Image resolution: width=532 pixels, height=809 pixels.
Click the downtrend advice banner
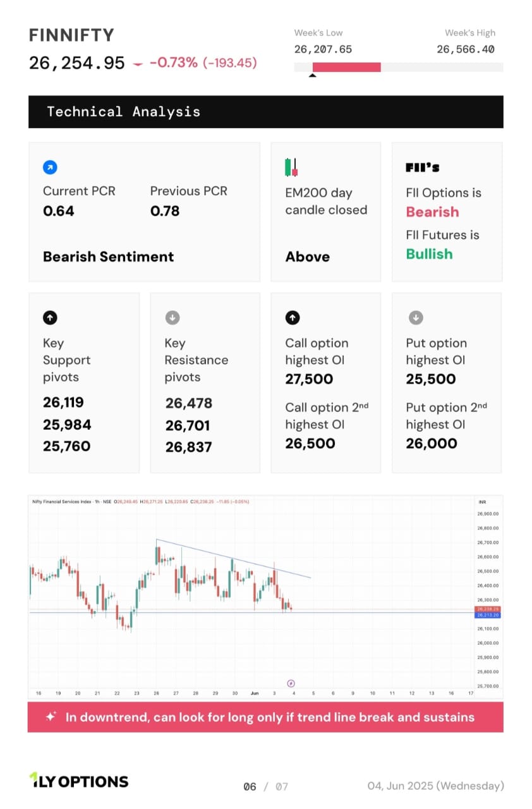click(266, 717)
